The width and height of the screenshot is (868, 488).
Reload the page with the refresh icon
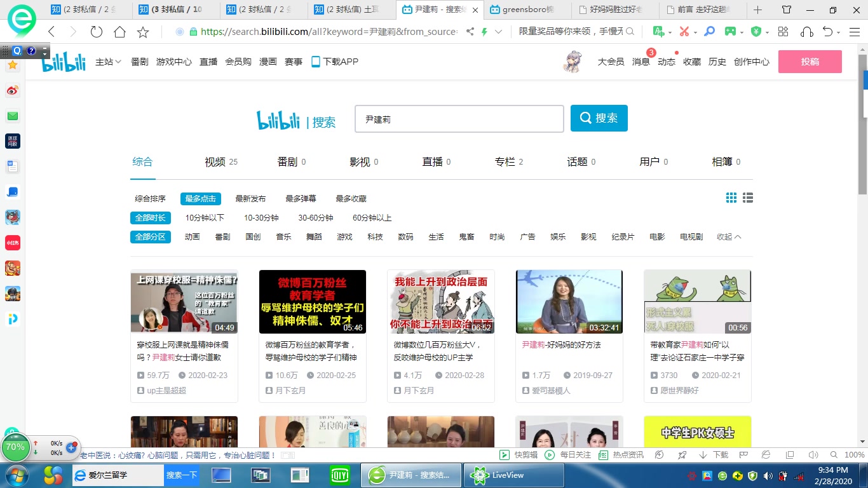click(97, 32)
